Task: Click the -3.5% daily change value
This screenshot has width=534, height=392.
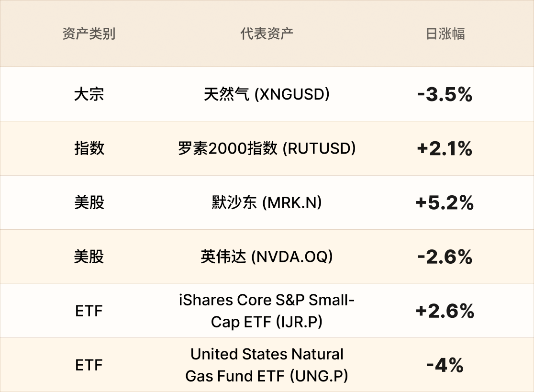Action: click(x=445, y=95)
